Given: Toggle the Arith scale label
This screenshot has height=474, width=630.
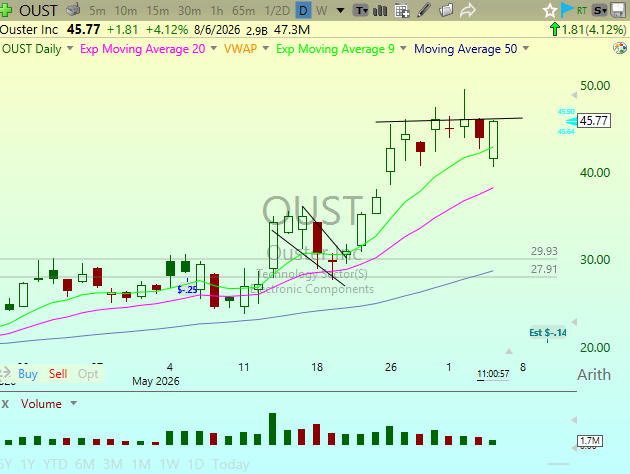Looking at the screenshot, I should point(594,375).
